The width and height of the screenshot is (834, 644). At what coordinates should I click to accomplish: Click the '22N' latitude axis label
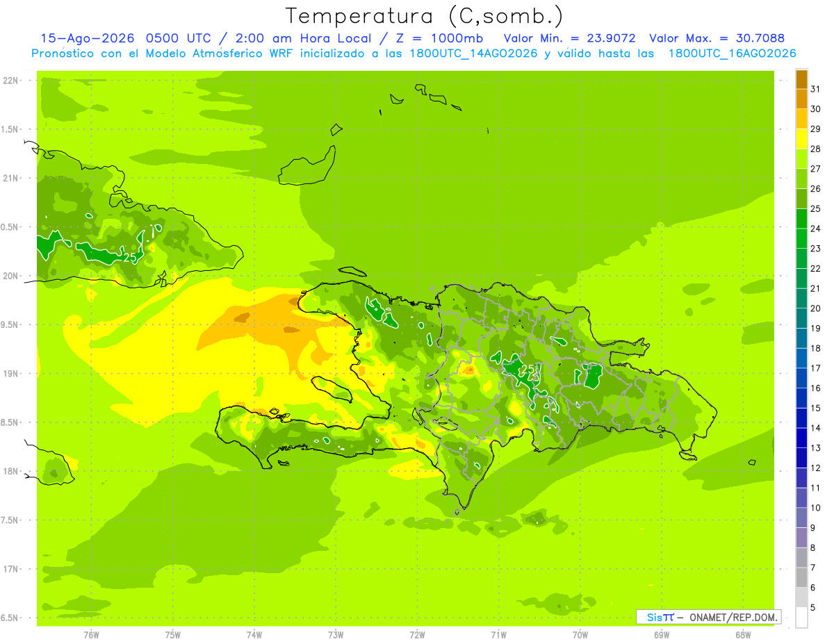(10, 81)
